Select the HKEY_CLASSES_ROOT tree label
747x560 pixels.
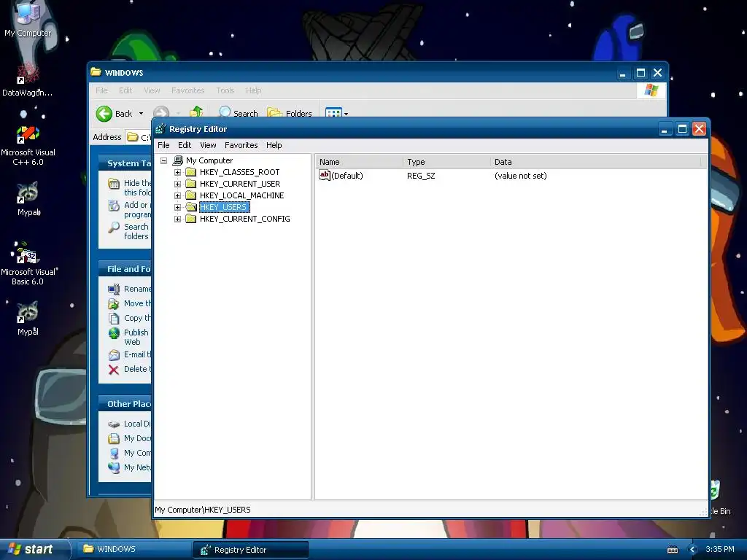point(239,172)
